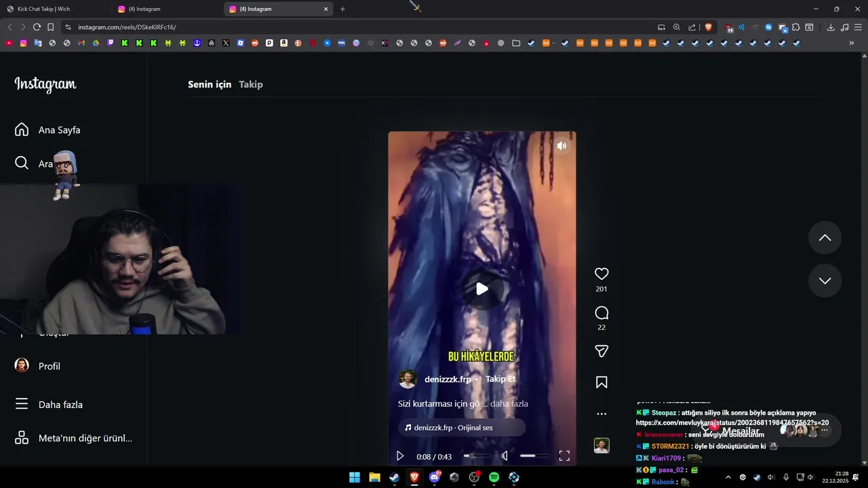Image resolution: width=868 pixels, height=488 pixels.
Task: Enter fullscreen mode for the video
Action: click(x=564, y=456)
